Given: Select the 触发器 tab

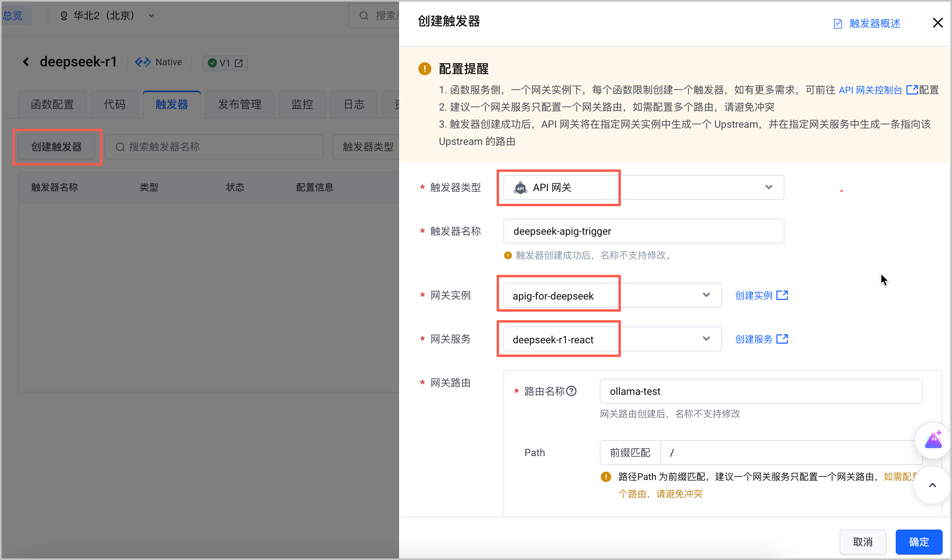Looking at the screenshot, I should [x=172, y=104].
